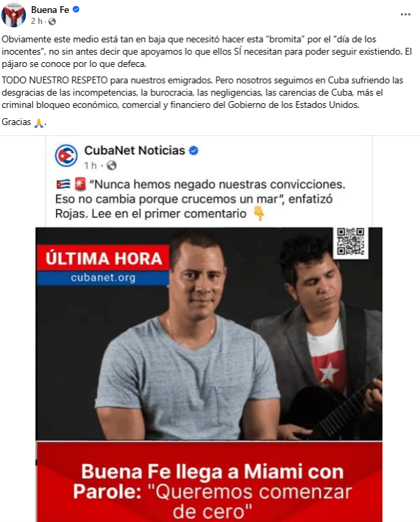Click the praying hands emoji after Gracias
The height and width of the screenshot is (522, 420).
39,122
